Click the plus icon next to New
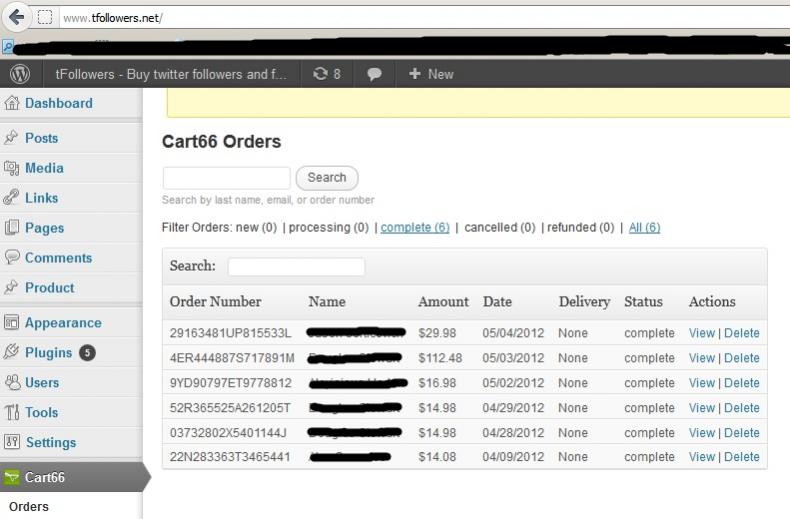 point(415,74)
